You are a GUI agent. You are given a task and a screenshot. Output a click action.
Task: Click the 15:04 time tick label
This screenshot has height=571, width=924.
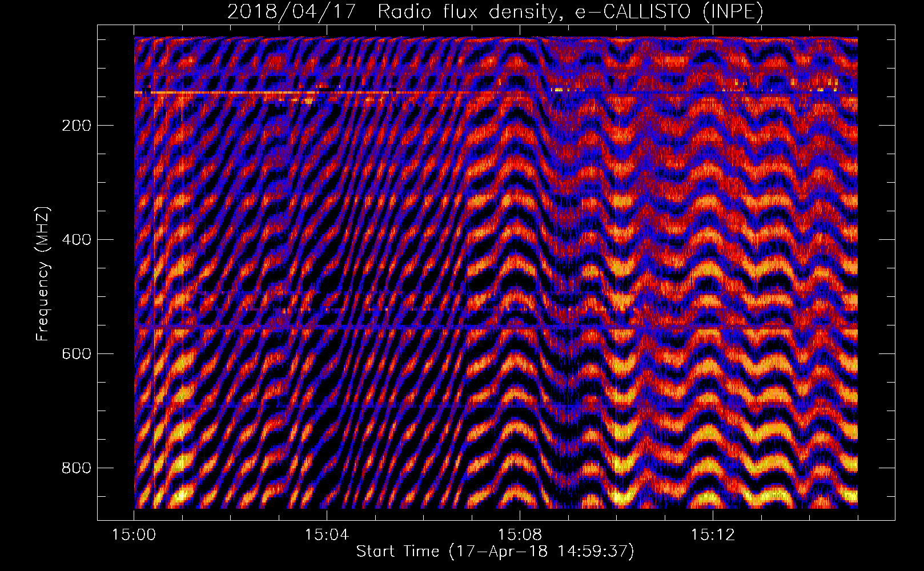(327, 535)
